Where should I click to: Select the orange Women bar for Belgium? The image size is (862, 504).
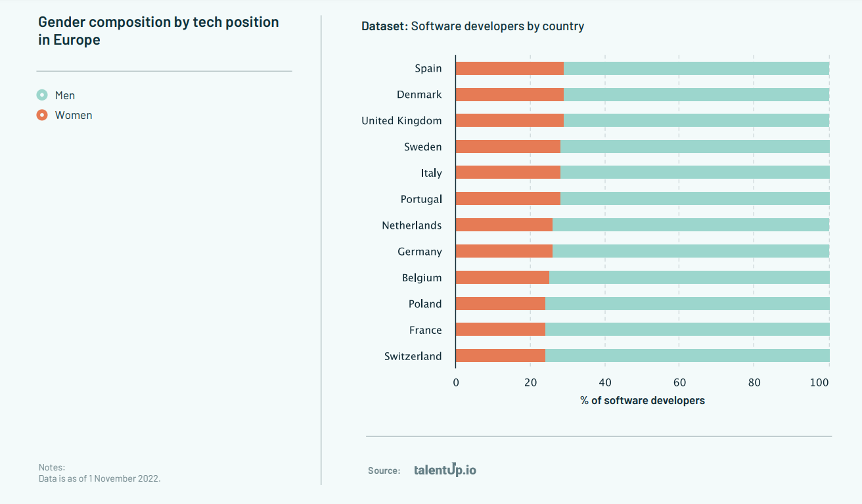coord(503,277)
